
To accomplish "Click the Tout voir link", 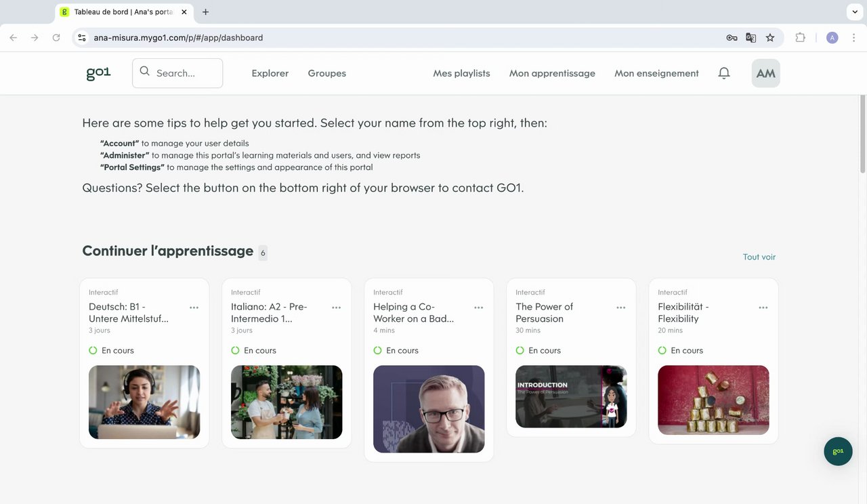I will (x=759, y=257).
